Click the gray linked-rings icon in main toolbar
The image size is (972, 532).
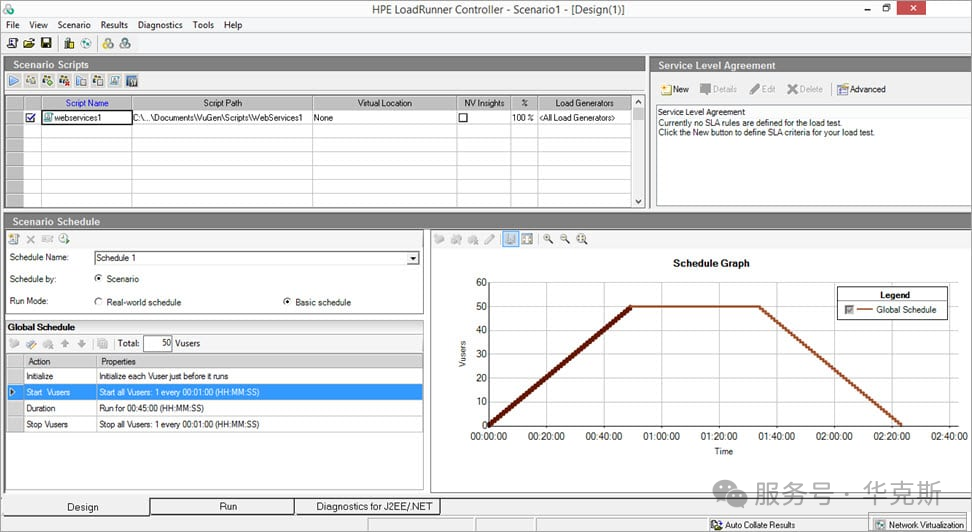coord(125,43)
